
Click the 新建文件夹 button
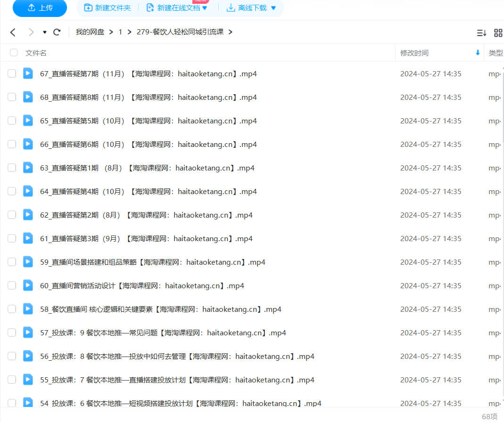coord(107,8)
